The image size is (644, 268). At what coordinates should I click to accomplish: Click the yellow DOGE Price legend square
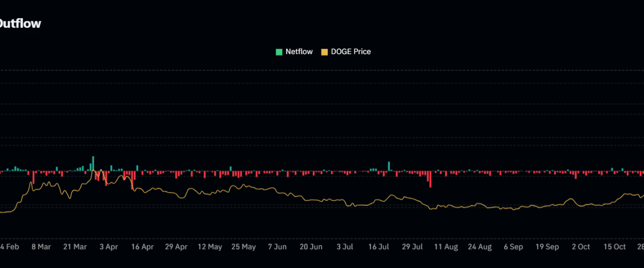pyautogui.click(x=324, y=51)
